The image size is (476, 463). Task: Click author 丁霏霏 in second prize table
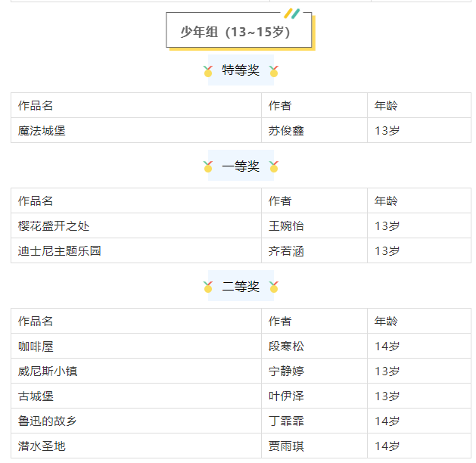coord(286,421)
